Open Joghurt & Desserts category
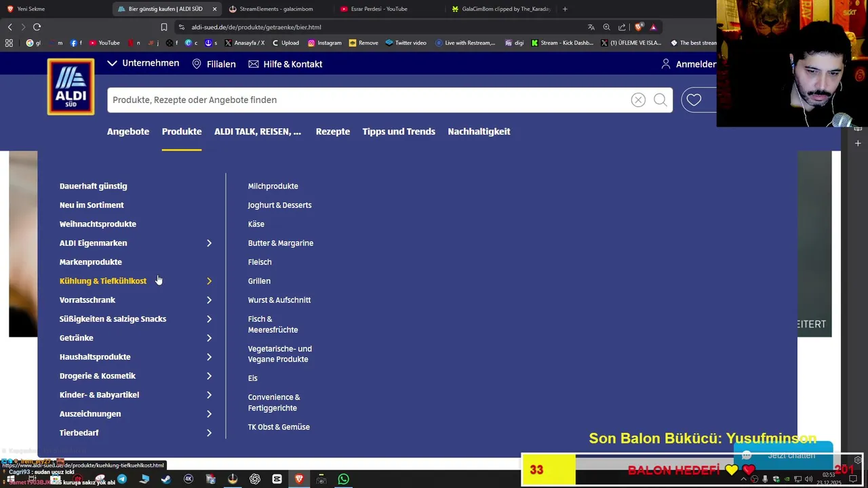This screenshot has height=488, width=868. [x=280, y=205]
